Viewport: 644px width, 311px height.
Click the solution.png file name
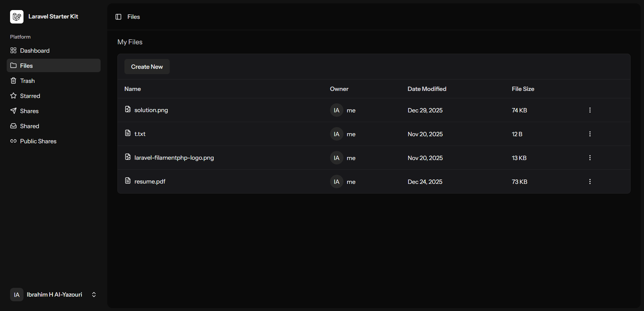coord(151,110)
